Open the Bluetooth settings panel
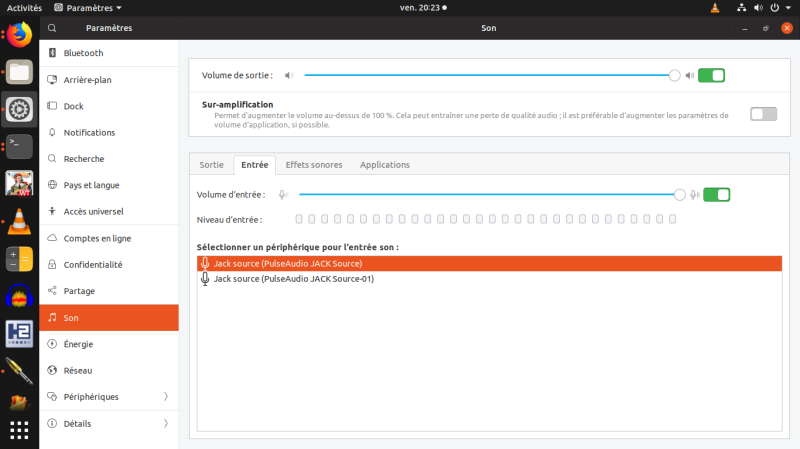The height and width of the screenshot is (449, 800). [x=109, y=53]
